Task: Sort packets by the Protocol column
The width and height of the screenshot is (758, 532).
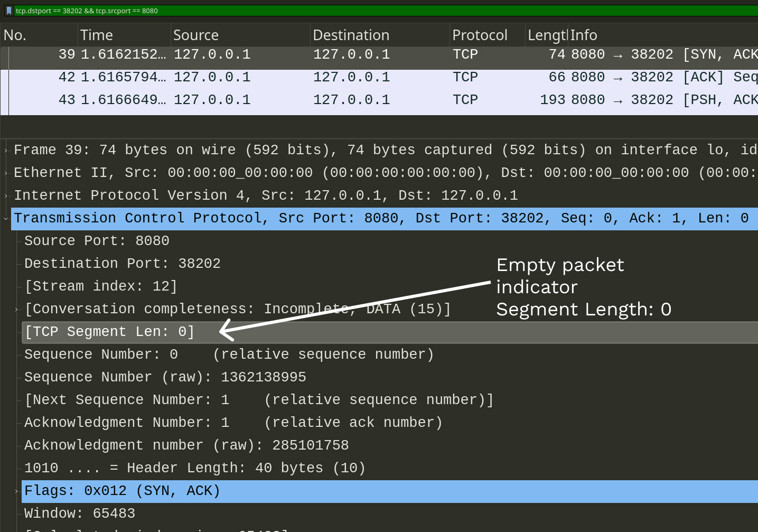Action: (480, 34)
